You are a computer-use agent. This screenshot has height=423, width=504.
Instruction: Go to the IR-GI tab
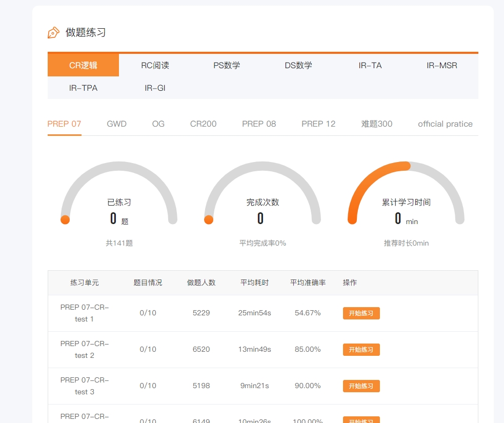(x=155, y=88)
